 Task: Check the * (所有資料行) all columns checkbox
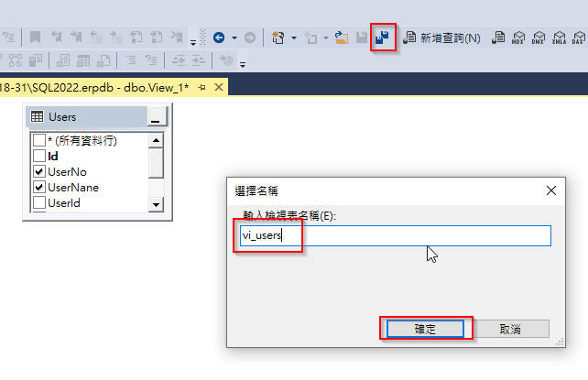point(39,140)
